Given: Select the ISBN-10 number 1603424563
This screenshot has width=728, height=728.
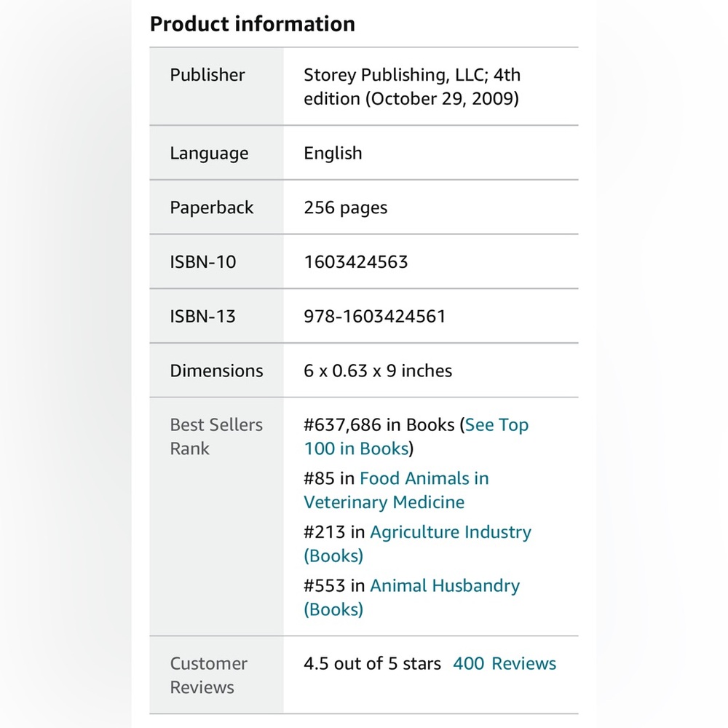Looking at the screenshot, I should pos(356,262).
